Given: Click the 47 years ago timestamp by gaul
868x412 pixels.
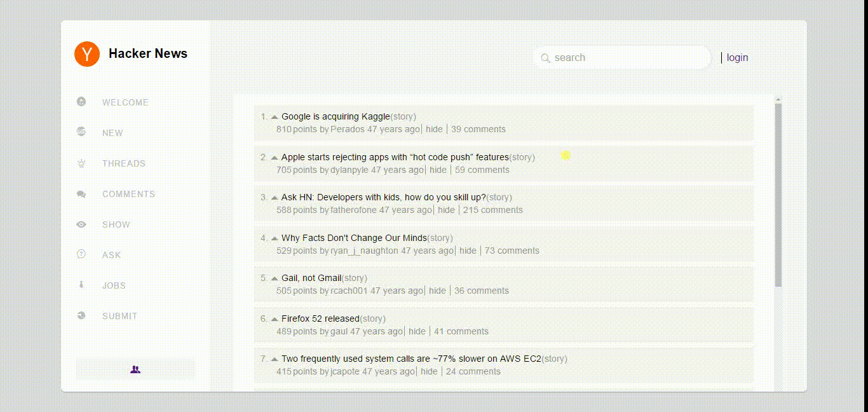Looking at the screenshot, I should click(x=376, y=331).
